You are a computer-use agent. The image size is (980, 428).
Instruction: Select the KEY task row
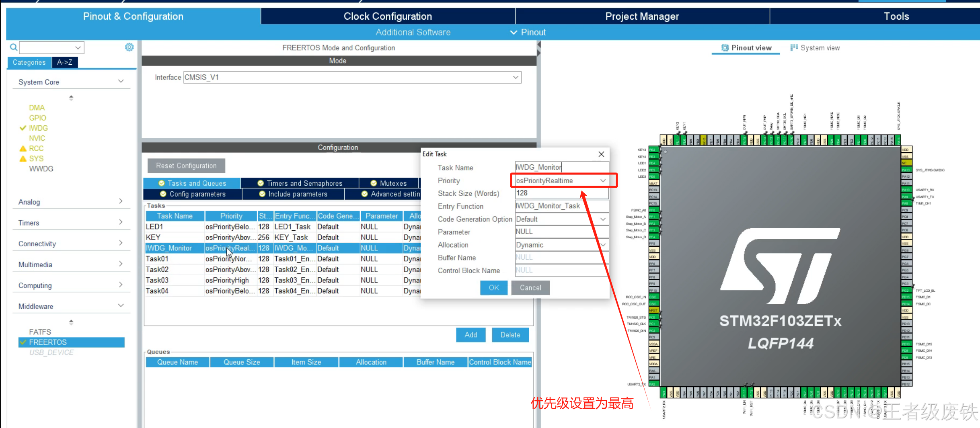click(283, 238)
